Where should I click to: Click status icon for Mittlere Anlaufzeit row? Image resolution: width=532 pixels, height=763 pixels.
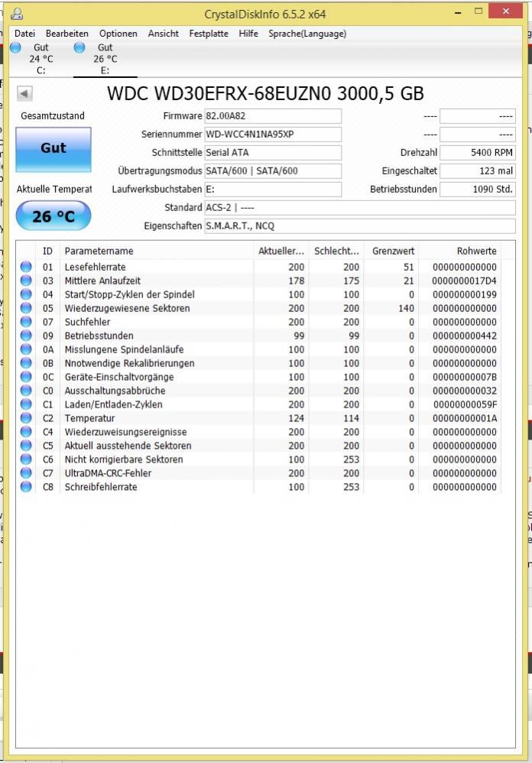click(x=26, y=281)
